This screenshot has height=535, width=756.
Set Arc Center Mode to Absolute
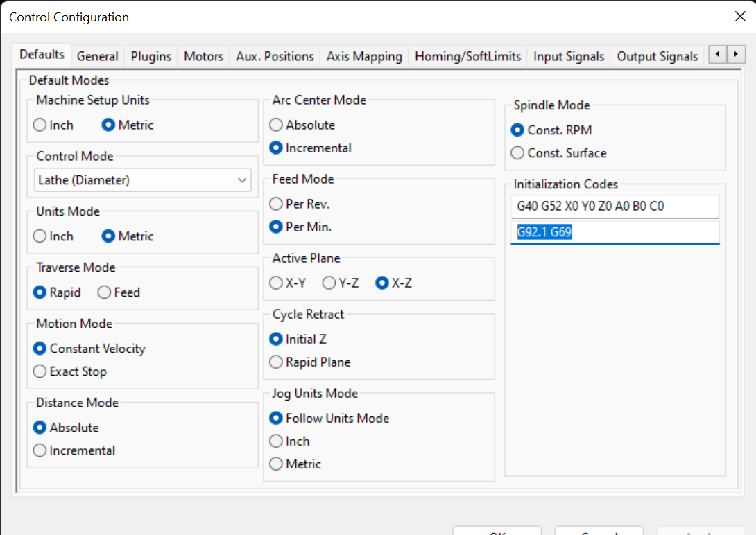pyautogui.click(x=276, y=125)
